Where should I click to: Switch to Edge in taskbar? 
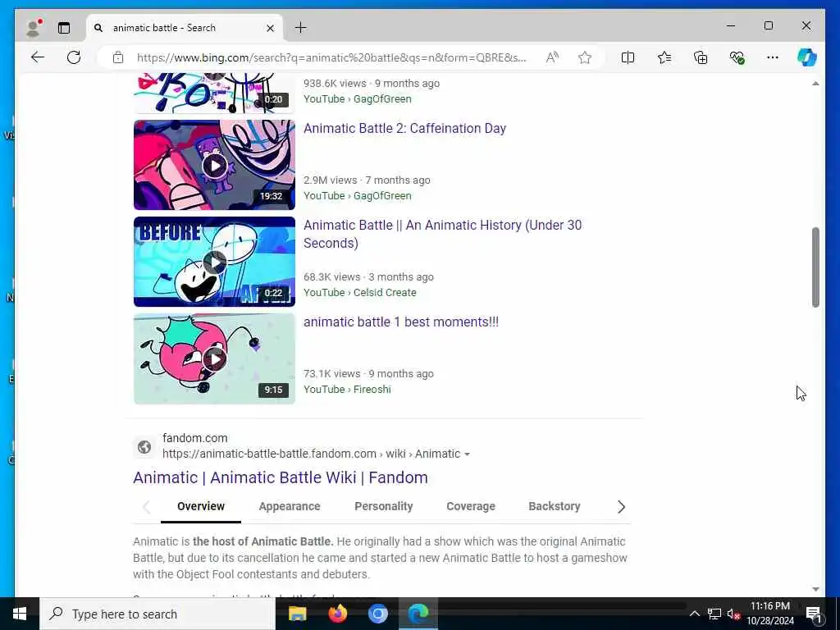(418, 614)
